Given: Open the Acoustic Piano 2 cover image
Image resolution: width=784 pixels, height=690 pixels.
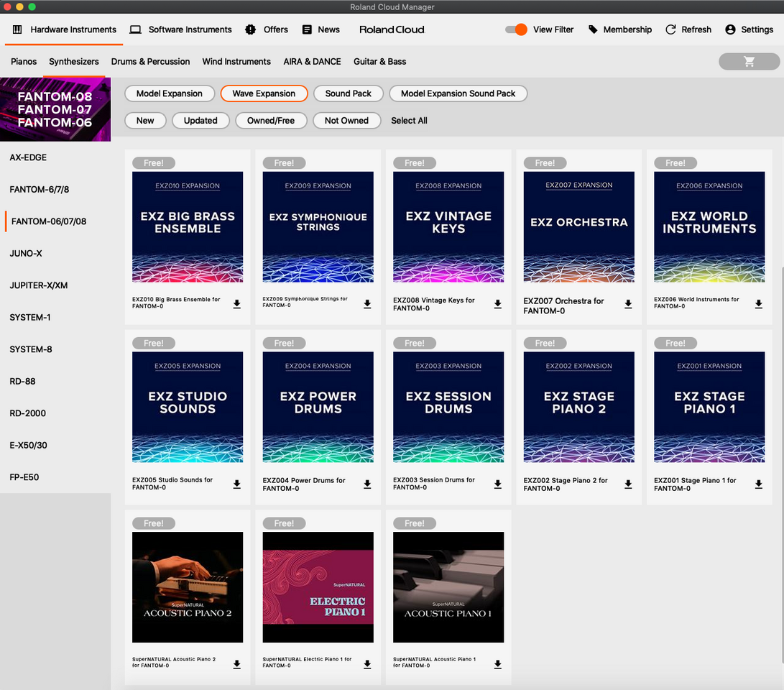Looking at the screenshot, I should point(188,587).
